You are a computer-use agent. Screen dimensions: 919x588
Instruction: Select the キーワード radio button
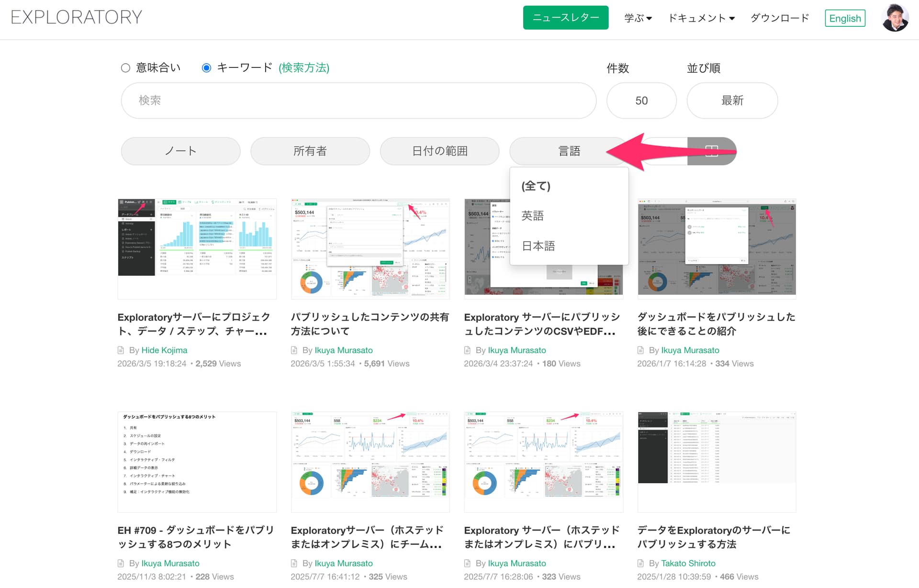pos(206,68)
